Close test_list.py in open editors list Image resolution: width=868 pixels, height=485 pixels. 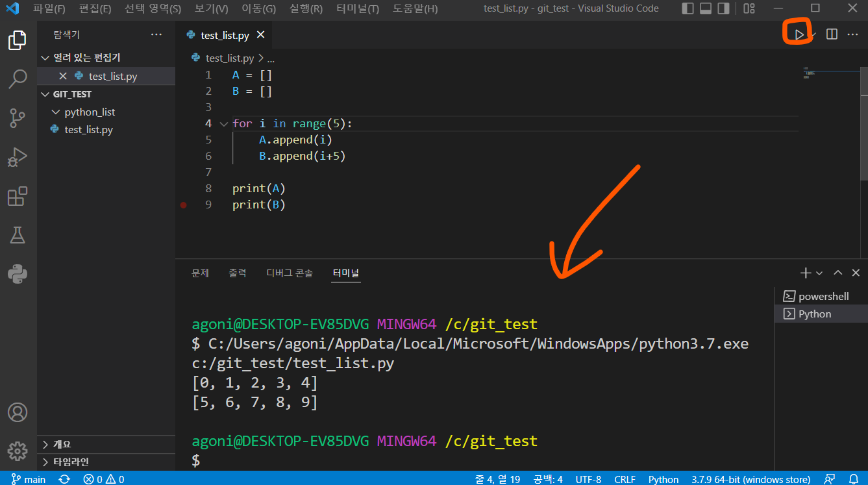[63, 76]
